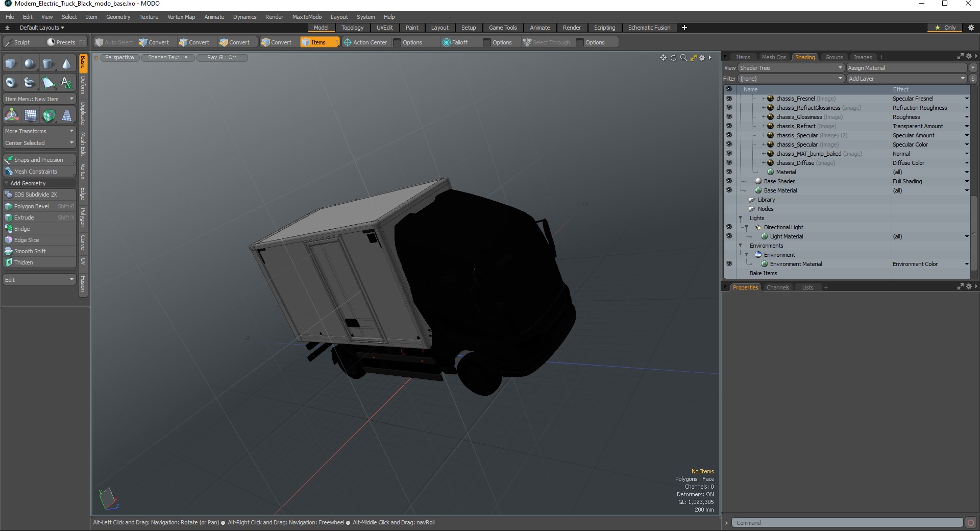Toggle visibility of chassis_Refract layer
The image size is (980, 531).
(x=729, y=126)
